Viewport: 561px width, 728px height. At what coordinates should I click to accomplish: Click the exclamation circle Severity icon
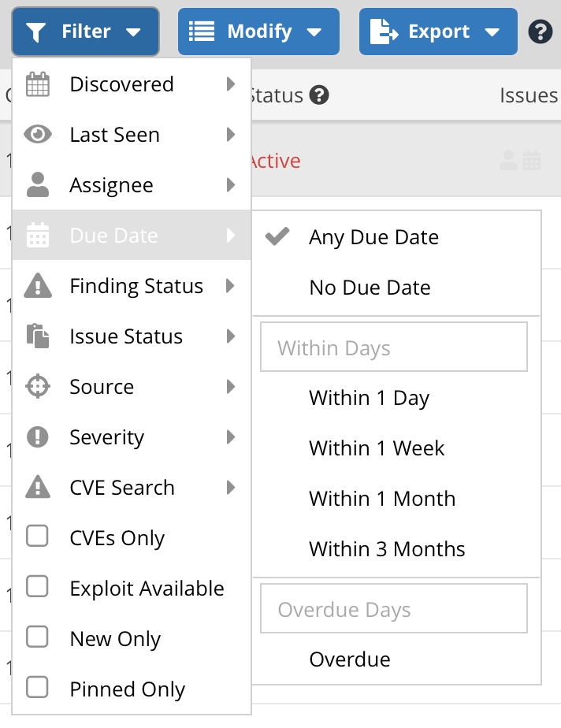[x=38, y=437]
